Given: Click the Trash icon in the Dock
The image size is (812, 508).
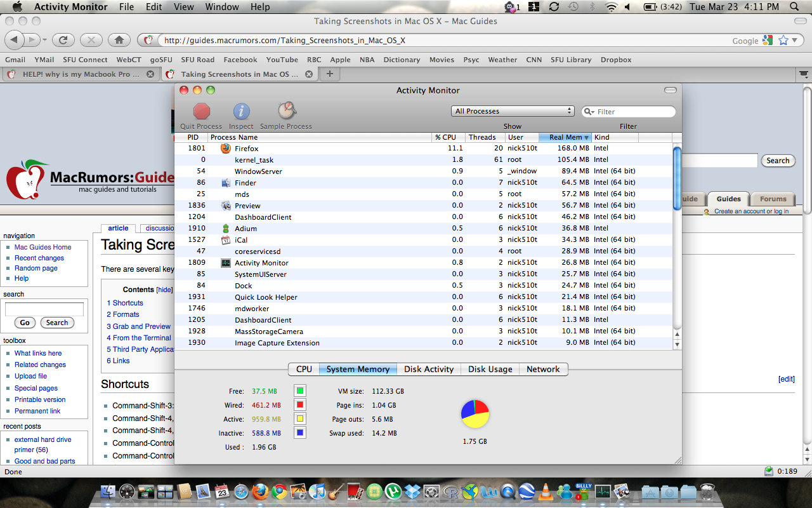Looking at the screenshot, I should tap(708, 491).
